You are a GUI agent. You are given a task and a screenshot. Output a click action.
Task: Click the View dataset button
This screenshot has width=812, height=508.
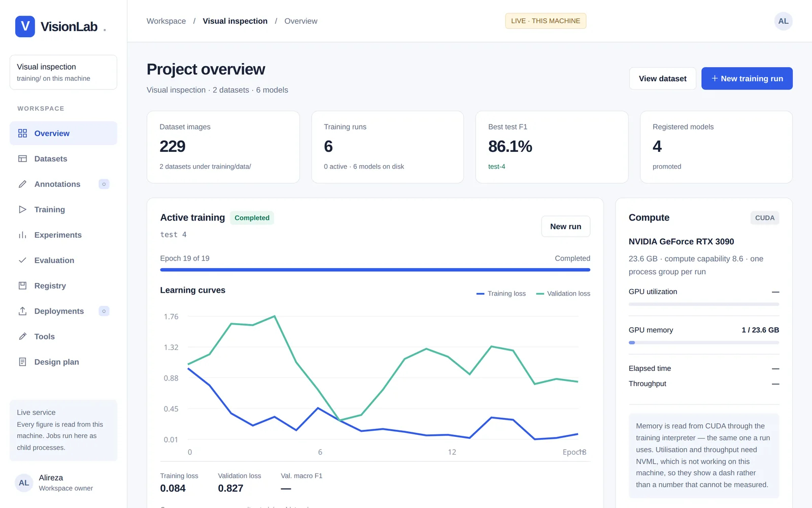(x=662, y=78)
